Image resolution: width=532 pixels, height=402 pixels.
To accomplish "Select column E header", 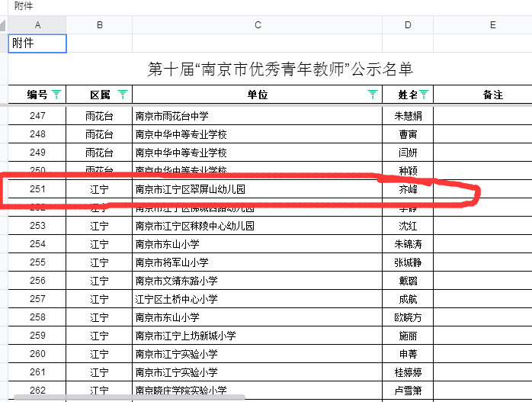I will (492, 25).
